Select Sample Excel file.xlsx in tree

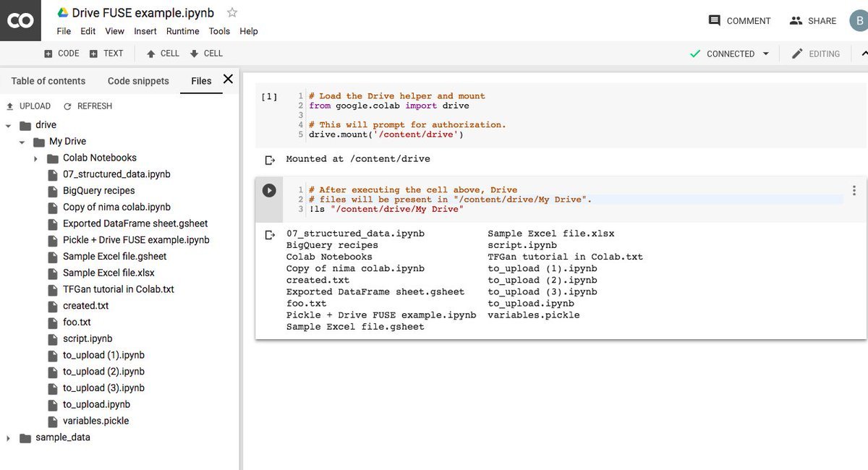click(109, 273)
